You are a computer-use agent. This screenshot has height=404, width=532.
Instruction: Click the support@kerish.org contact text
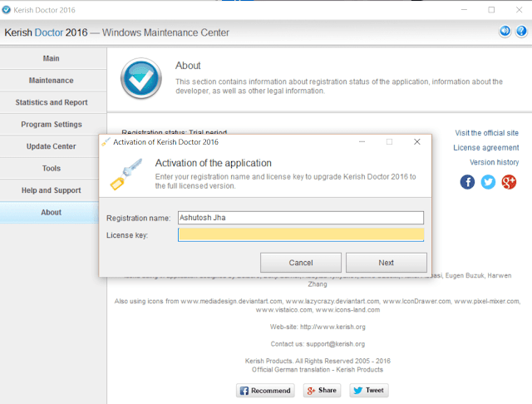point(335,344)
